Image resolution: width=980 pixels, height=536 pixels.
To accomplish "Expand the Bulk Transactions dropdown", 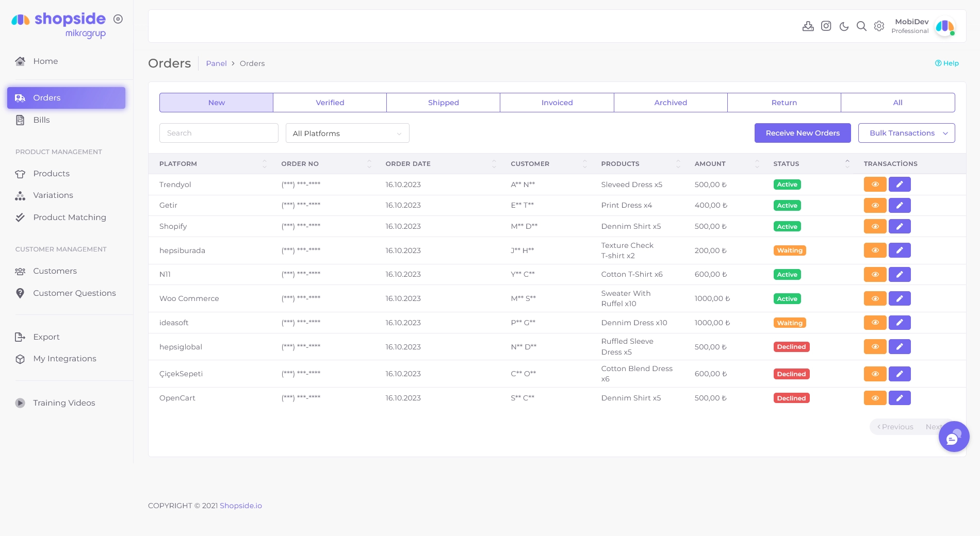I will (x=906, y=133).
